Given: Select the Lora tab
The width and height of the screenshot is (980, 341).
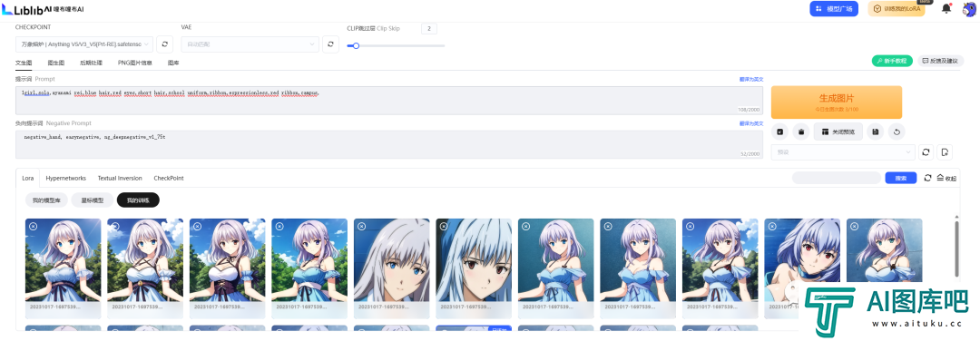Looking at the screenshot, I should 27,178.
